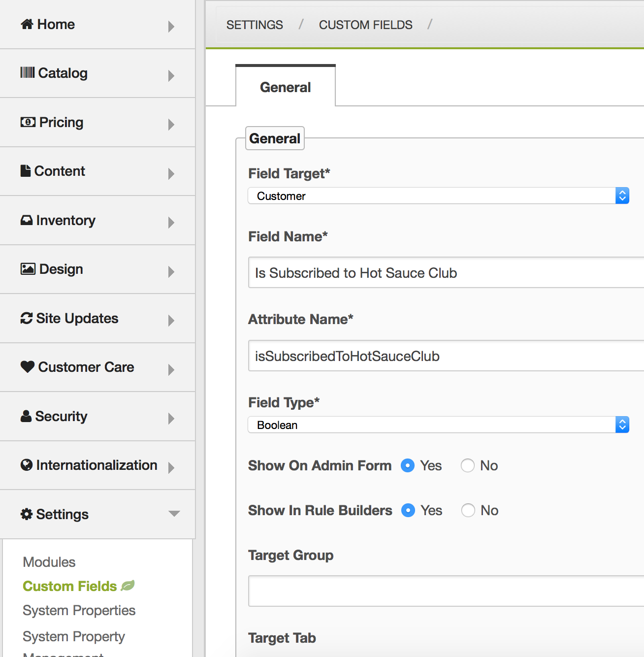
Task: Expand the Home menu arrow
Action: click(x=171, y=26)
